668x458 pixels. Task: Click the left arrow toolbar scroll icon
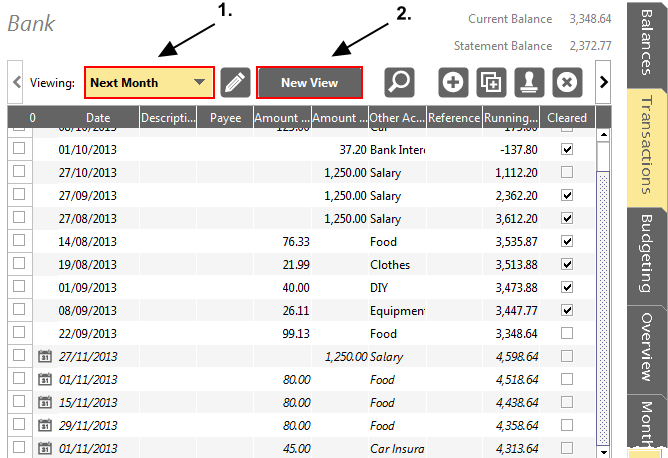point(15,82)
